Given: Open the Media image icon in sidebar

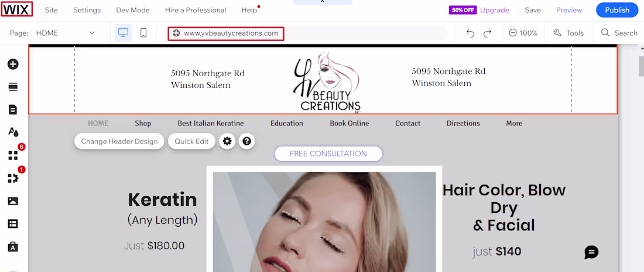Looking at the screenshot, I should pos(13,201).
